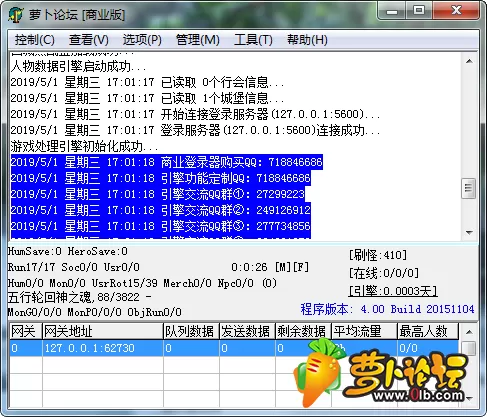Click log scrollbar down arrow

tap(469, 232)
